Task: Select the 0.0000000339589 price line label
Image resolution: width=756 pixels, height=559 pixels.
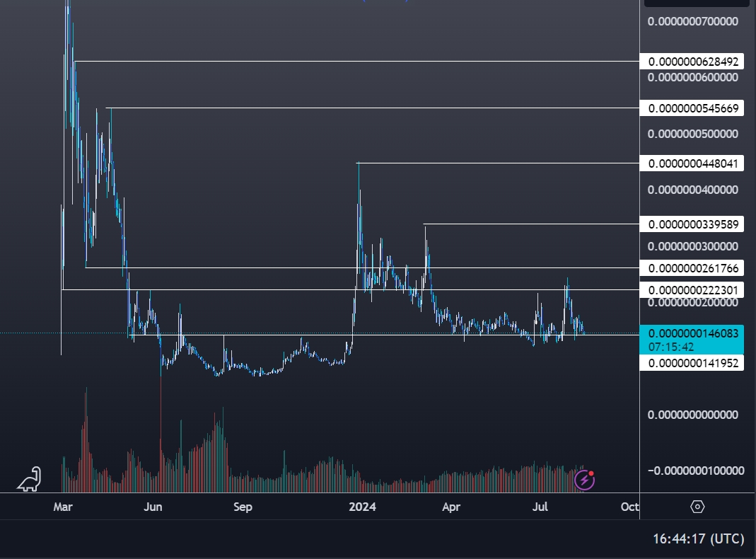Action: tap(692, 224)
